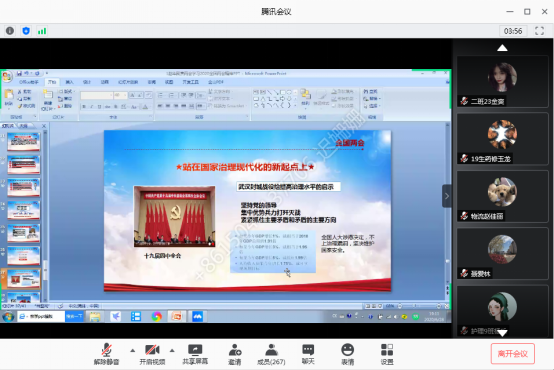Open the 邀请 invite icon

[235, 354]
